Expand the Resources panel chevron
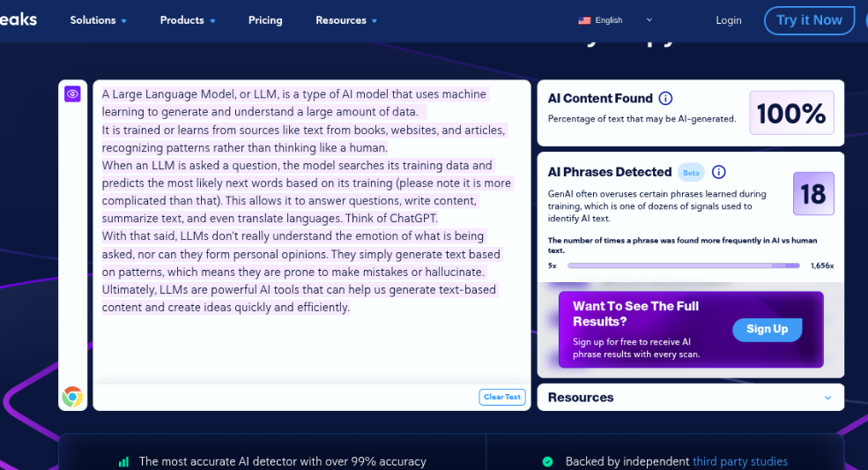Image resolution: width=868 pixels, height=470 pixels. pyautogui.click(x=827, y=398)
